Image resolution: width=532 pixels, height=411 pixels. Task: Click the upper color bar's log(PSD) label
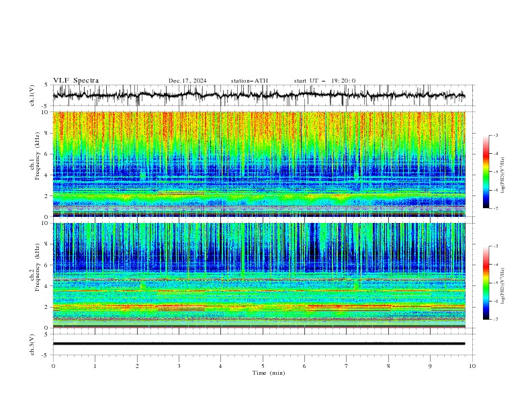[x=502, y=175]
